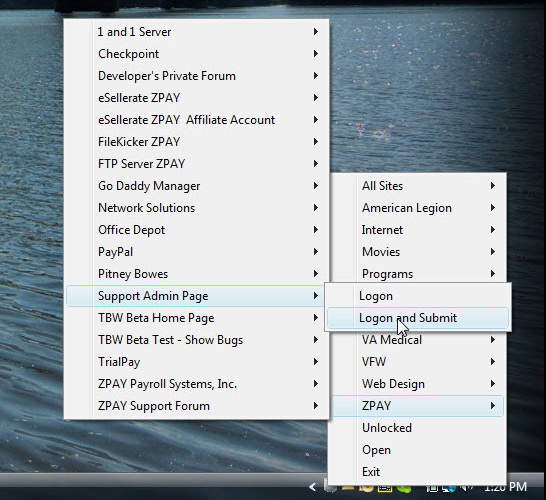Choose Logon and Submit option

tap(418, 318)
